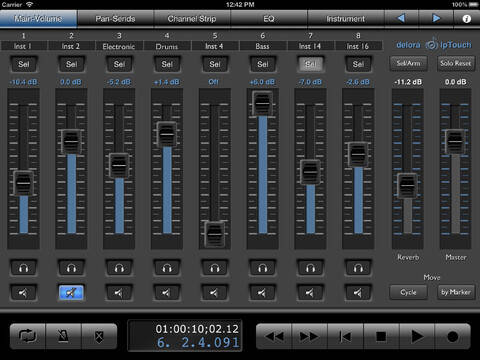
Task: Open the Instrument tab
Action: tap(346, 19)
